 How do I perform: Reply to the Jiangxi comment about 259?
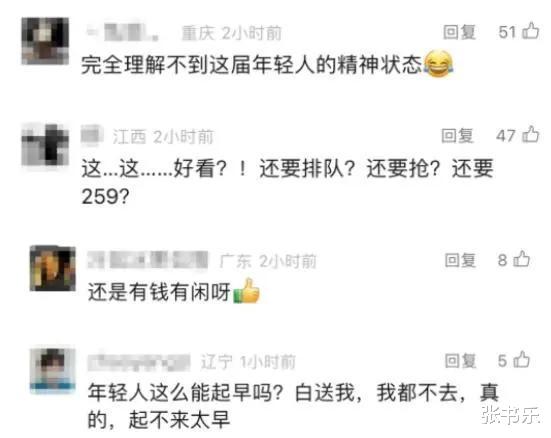tap(458, 136)
